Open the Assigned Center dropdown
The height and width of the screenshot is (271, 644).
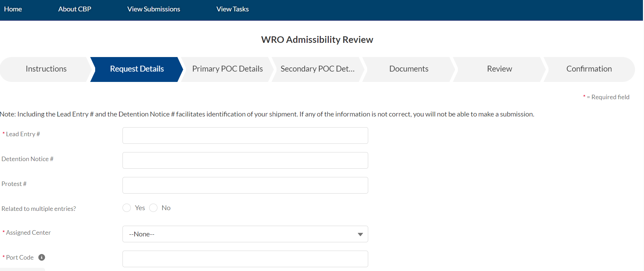pos(245,234)
